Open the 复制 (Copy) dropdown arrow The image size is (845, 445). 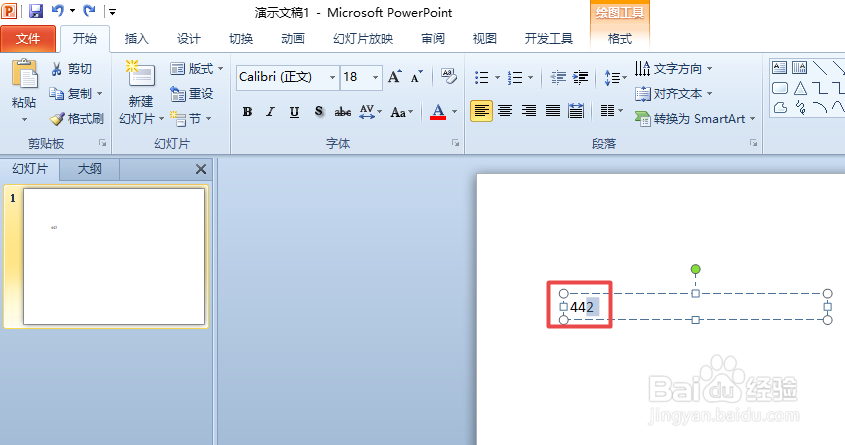pos(100,94)
